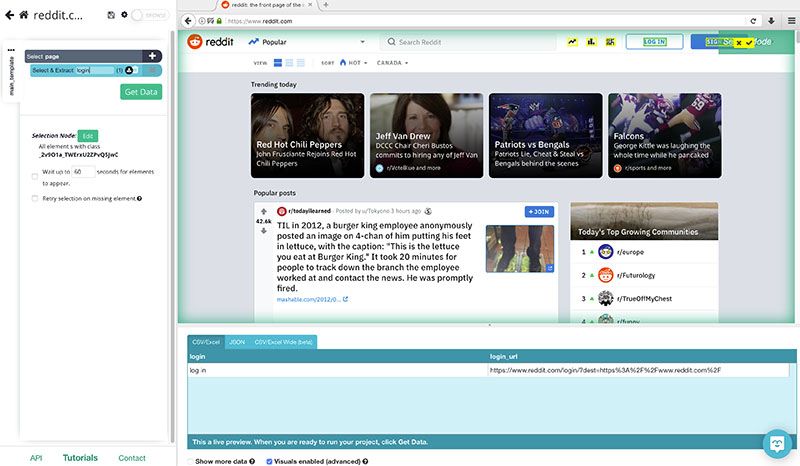Viewport: 800px width, 466px height.
Task: Close the reddit browser tab
Action: coord(310,5)
